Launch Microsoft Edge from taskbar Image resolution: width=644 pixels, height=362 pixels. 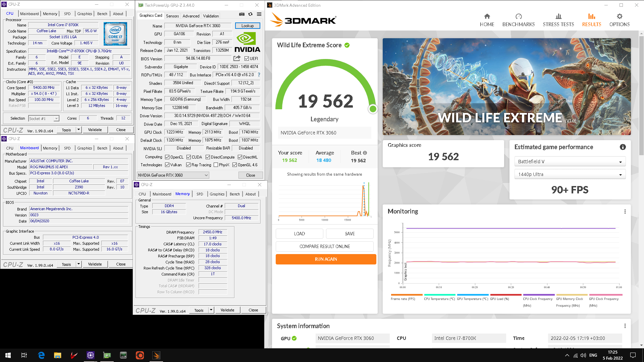[41, 355]
